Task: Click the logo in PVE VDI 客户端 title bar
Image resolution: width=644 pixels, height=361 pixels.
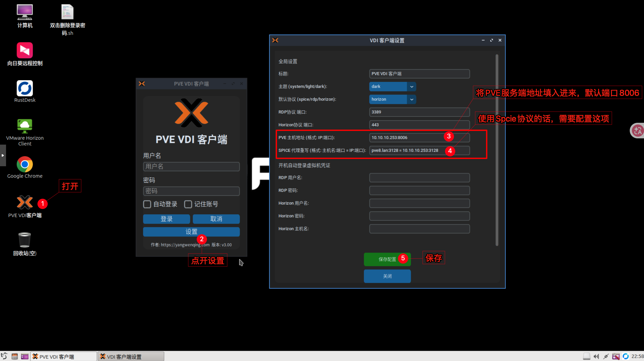Action: click(142, 84)
